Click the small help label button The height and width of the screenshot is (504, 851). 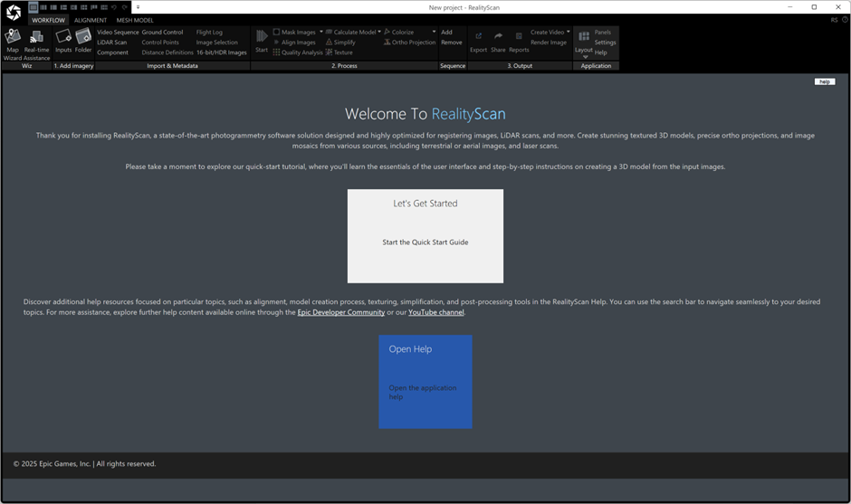(824, 81)
